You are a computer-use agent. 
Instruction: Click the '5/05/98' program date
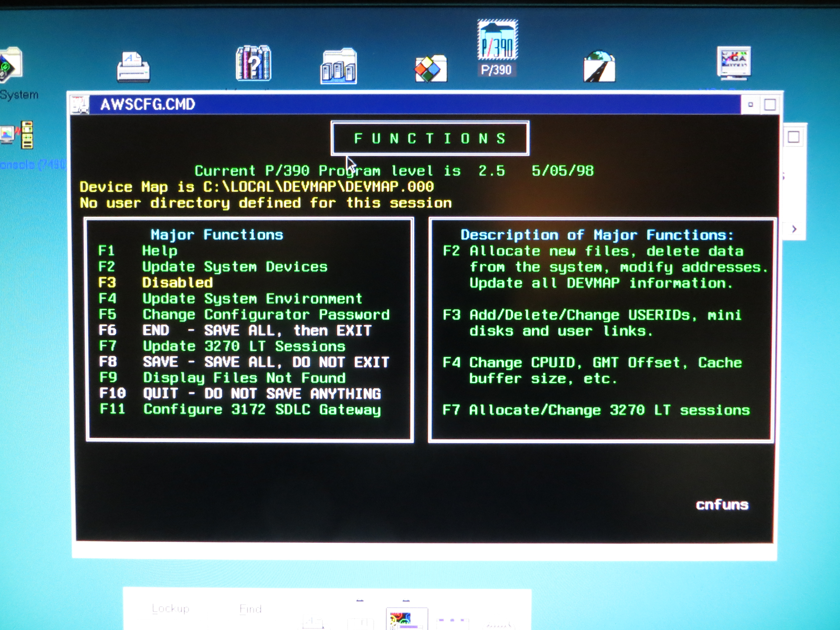(x=562, y=171)
